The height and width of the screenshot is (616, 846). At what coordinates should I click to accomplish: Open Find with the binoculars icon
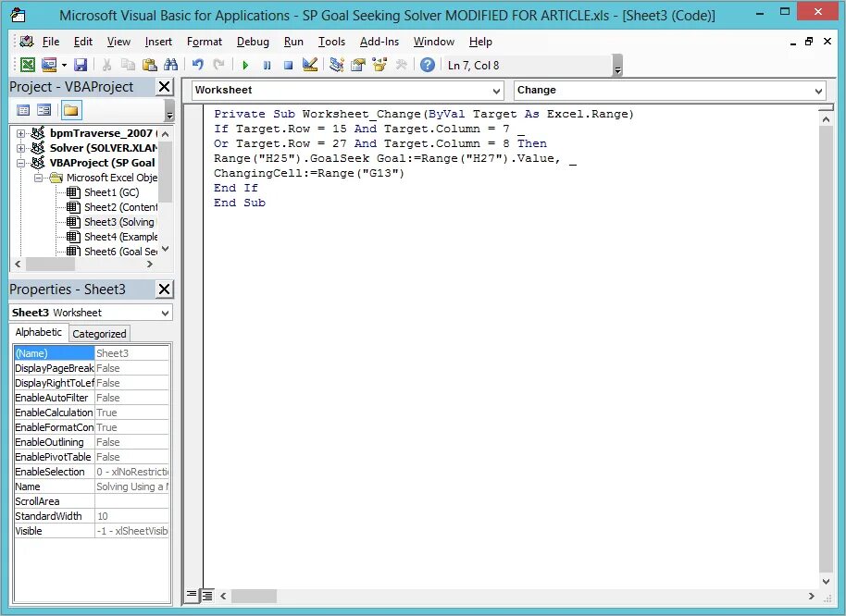(x=170, y=66)
